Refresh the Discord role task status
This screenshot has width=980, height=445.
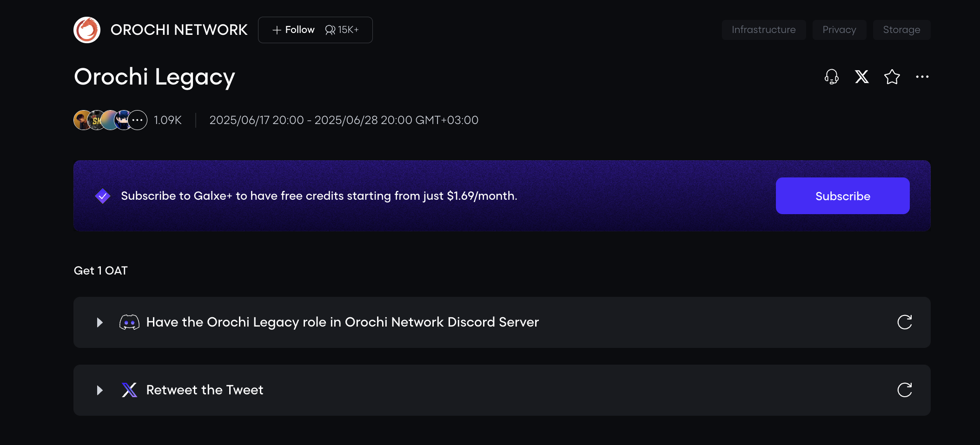click(905, 322)
